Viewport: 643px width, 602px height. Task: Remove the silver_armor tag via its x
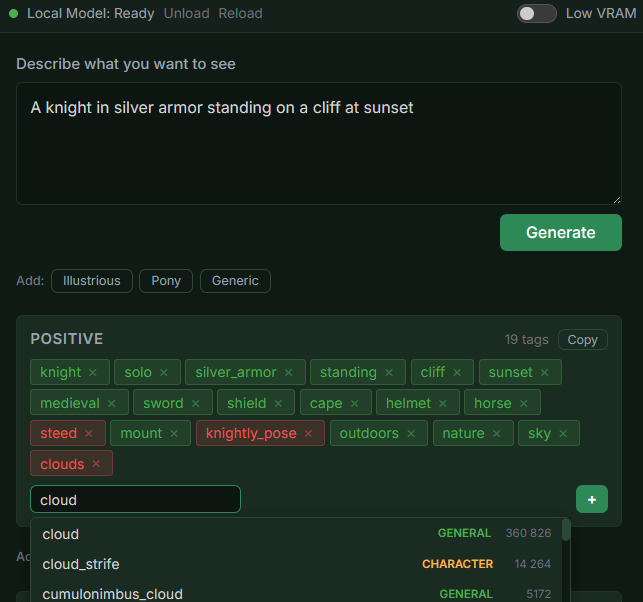(x=289, y=373)
